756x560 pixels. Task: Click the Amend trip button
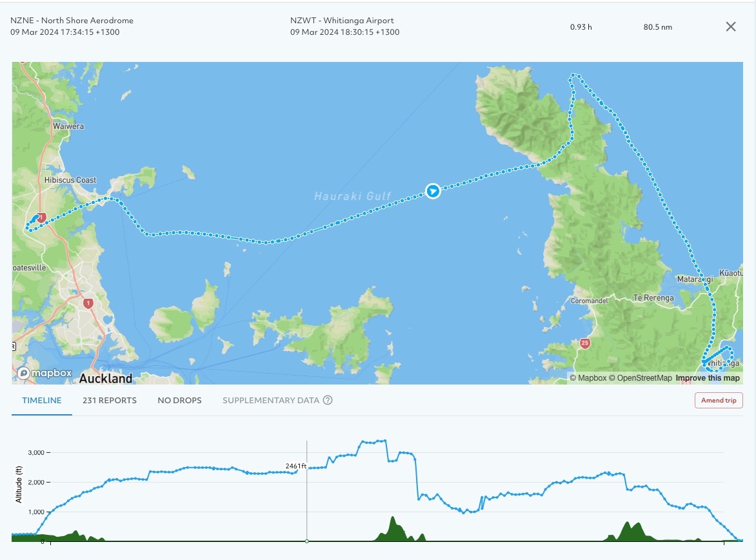point(718,400)
